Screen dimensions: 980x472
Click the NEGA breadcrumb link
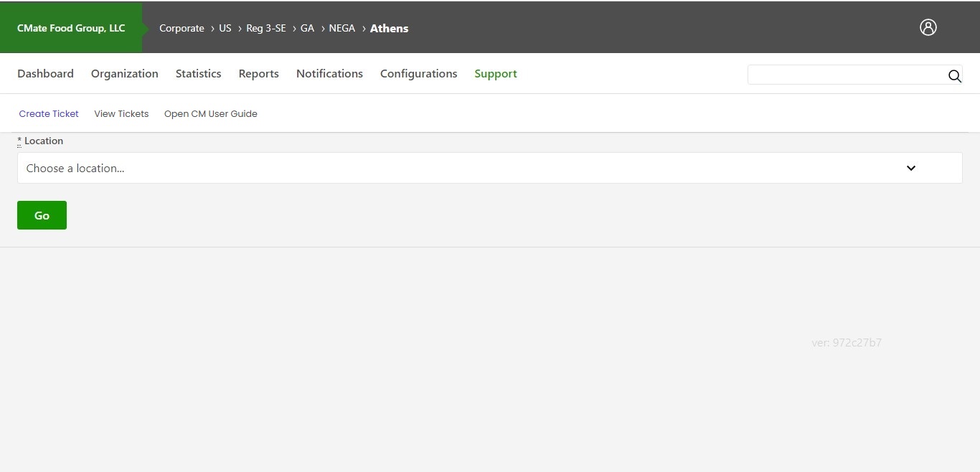pos(341,28)
